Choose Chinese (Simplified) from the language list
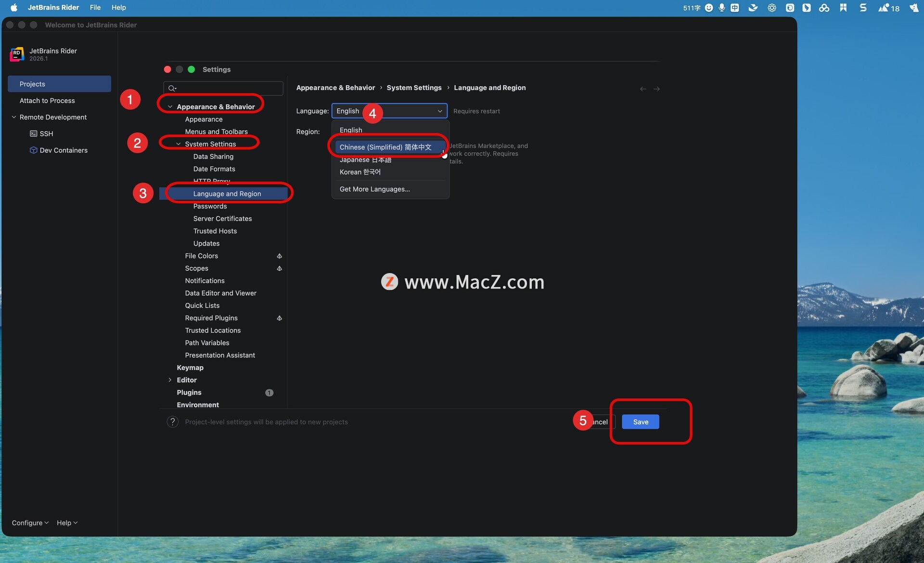924x563 pixels. 385,147
